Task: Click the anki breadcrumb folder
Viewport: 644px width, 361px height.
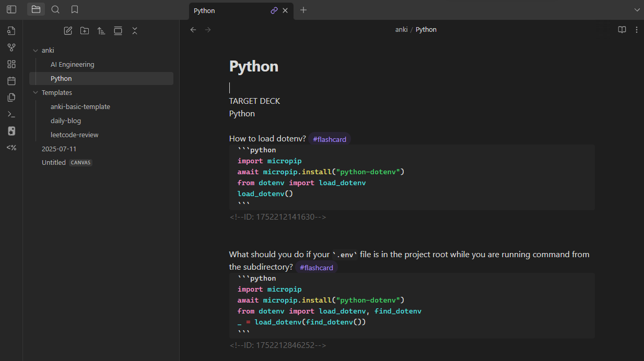Action: (x=401, y=30)
